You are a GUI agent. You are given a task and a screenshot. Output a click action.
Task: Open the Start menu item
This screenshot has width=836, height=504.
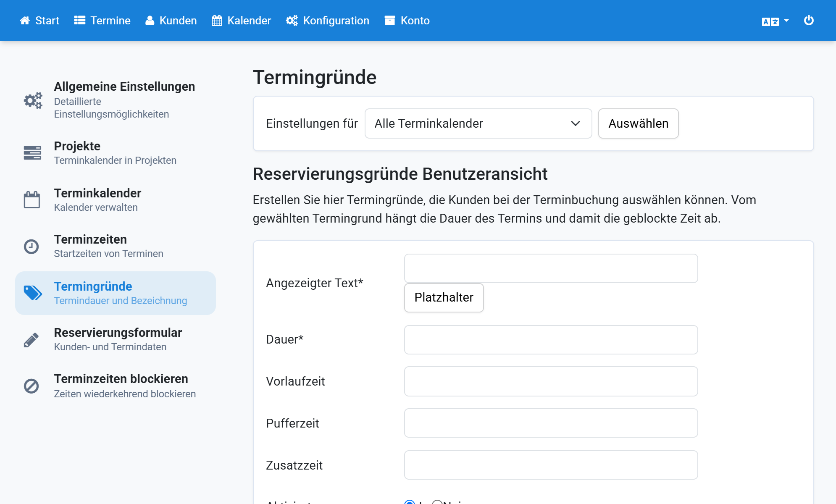click(39, 21)
